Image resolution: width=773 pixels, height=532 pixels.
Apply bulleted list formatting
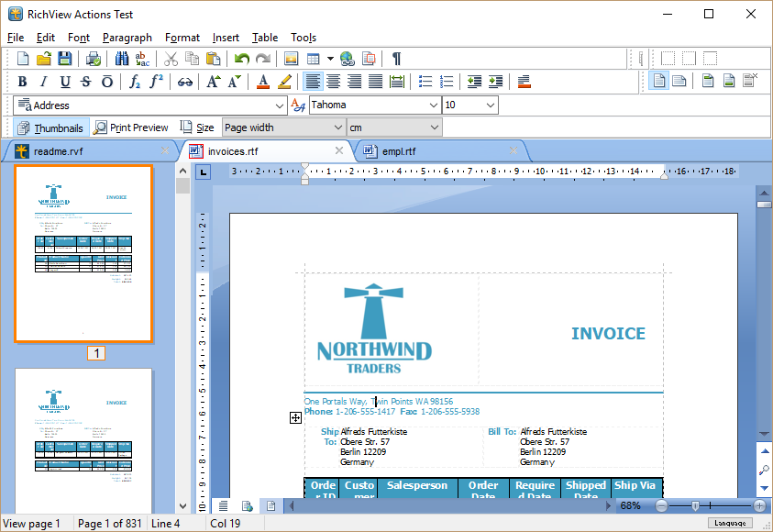pyautogui.click(x=425, y=82)
